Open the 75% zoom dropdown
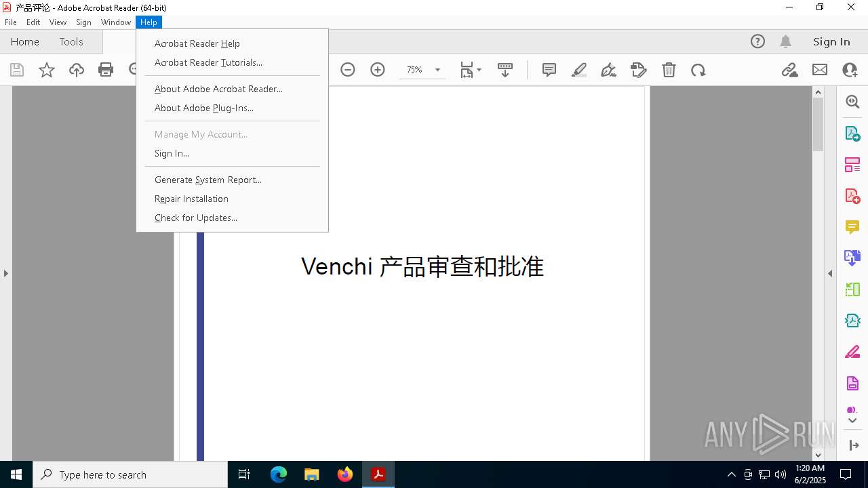 (x=437, y=70)
